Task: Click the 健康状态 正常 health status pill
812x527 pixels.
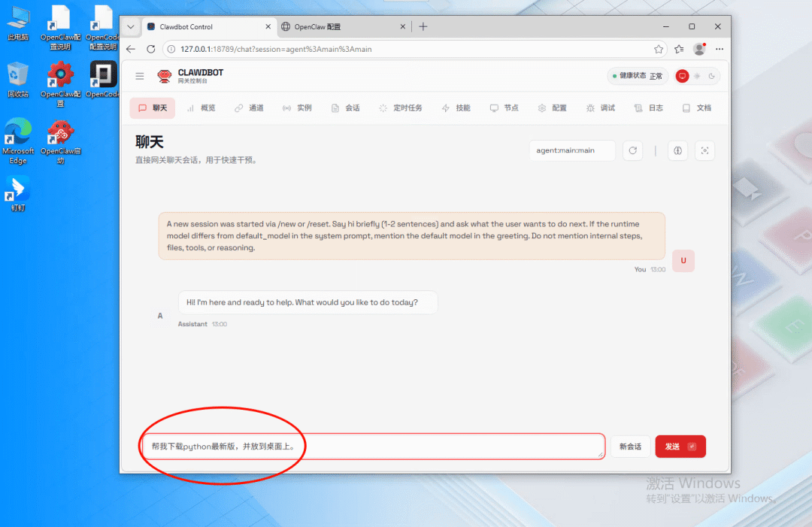Action: (637, 76)
